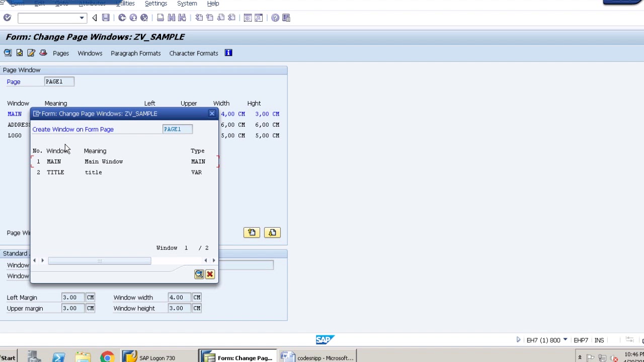Show hidden system tray icons

tap(580, 357)
